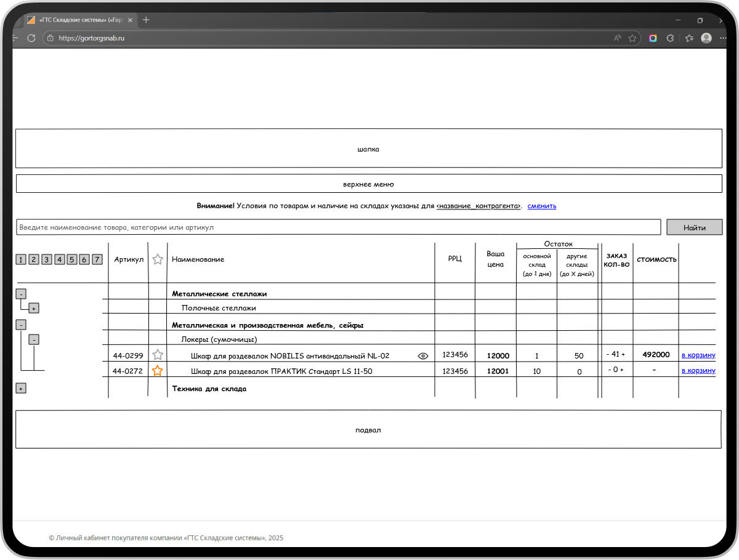The width and height of the screenshot is (739, 560).
Task: Open a new browser tab
Action: 146,20
